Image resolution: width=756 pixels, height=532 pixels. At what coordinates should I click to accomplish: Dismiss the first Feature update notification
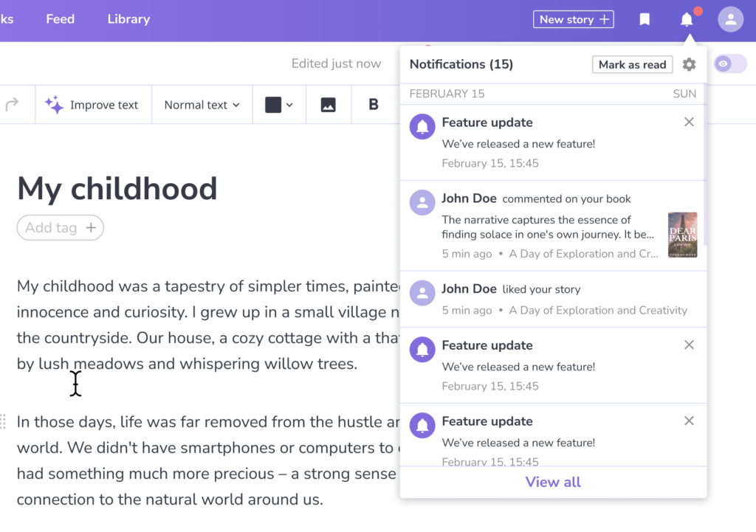689,122
